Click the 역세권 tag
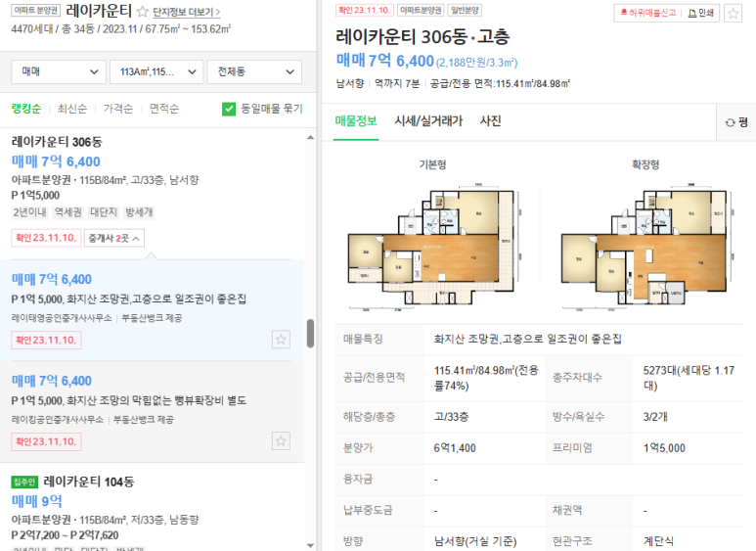This screenshot has height=551, width=756. [x=68, y=212]
